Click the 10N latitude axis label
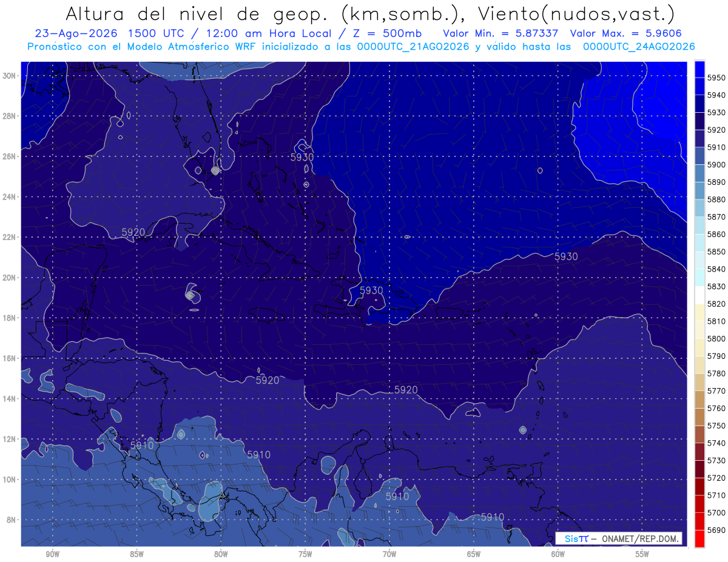Screen dimensions: 728x562 (x=9, y=479)
